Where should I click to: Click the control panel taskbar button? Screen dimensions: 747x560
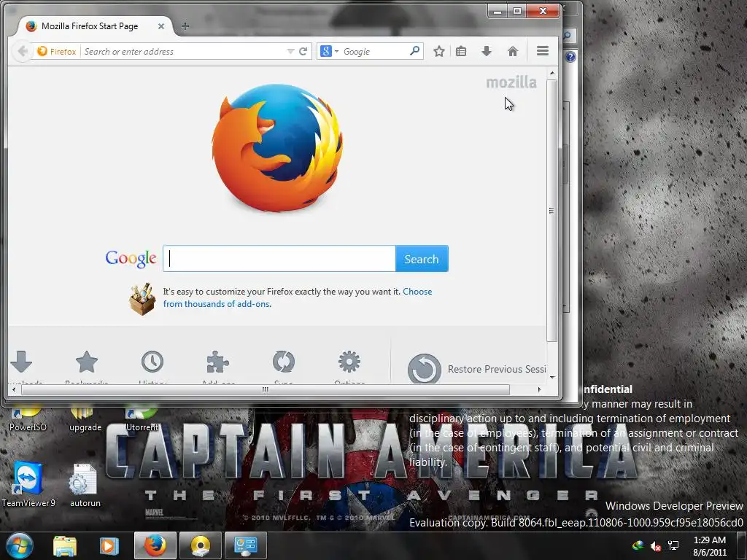pos(245,545)
